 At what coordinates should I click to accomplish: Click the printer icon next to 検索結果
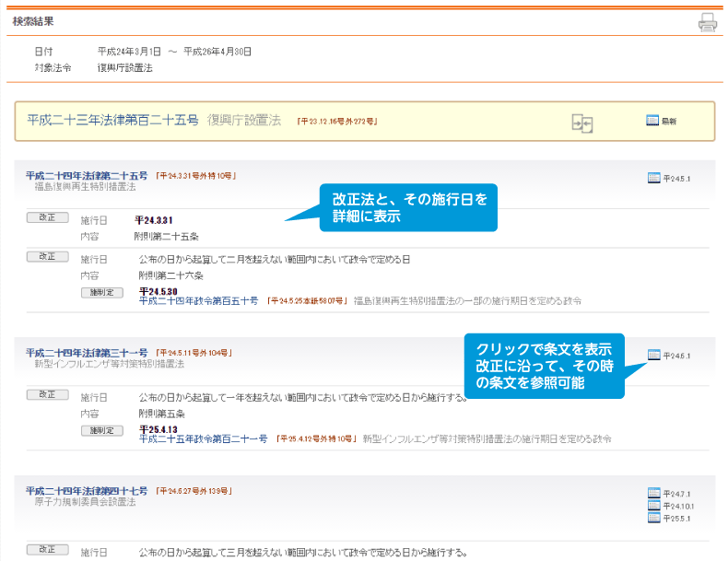708,22
